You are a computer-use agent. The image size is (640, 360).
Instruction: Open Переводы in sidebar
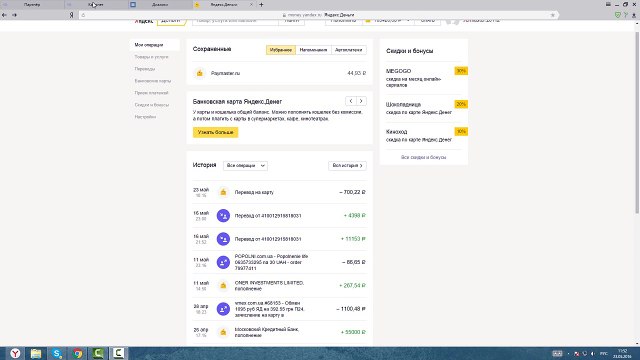145,69
